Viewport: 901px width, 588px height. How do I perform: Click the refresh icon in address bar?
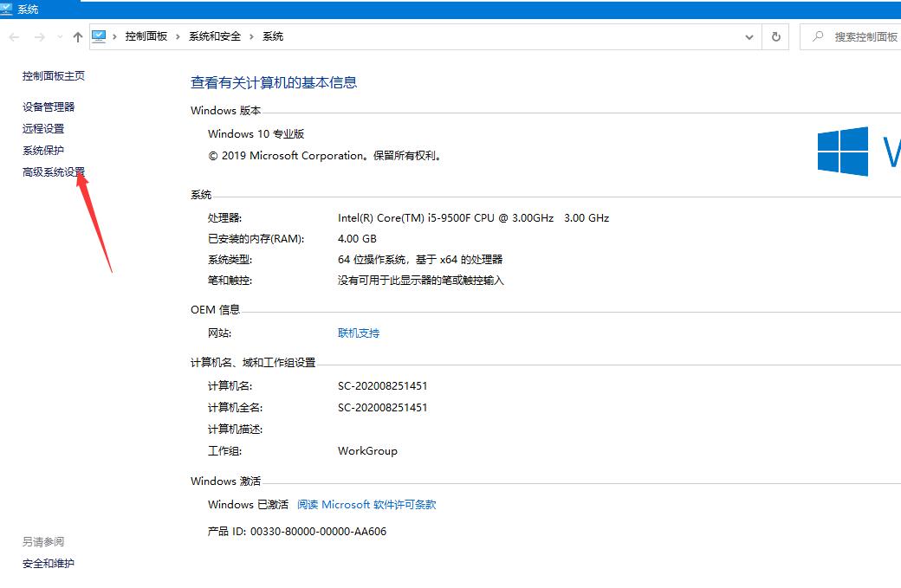tap(774, 36)
